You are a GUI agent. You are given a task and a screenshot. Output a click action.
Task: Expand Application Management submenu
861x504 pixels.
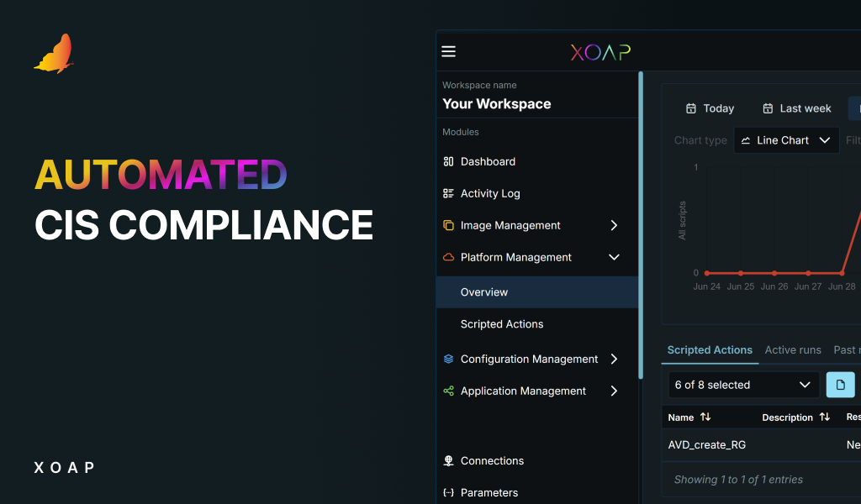pyautogui.click(x=614, y=391)
